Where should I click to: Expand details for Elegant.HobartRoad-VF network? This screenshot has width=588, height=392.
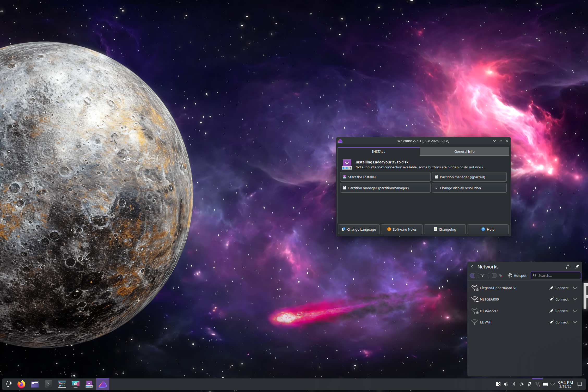point(575,288)
